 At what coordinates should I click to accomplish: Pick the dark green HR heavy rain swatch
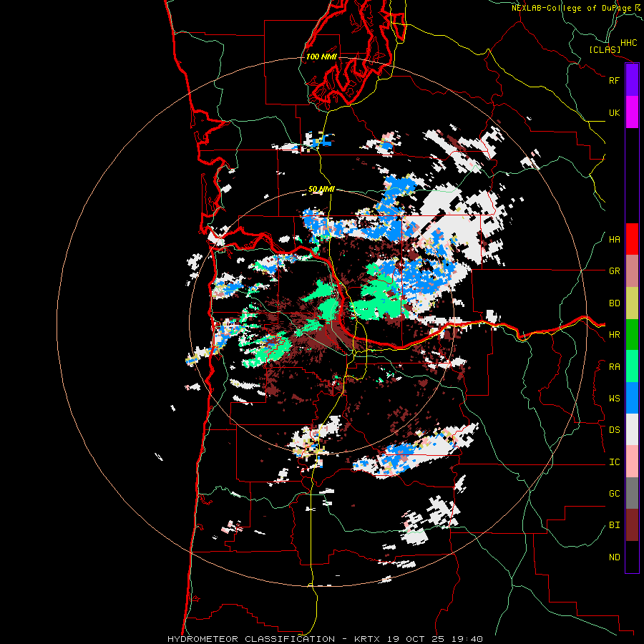point(632,334)
